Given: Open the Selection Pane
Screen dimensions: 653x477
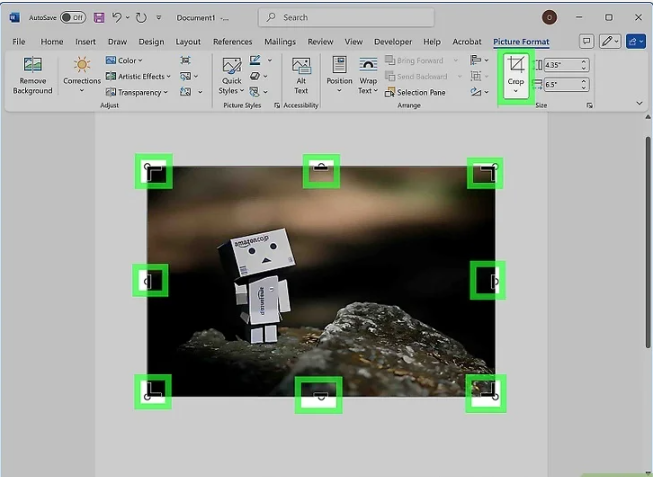Looking at the screenshot, I should [x=415, y=92].
